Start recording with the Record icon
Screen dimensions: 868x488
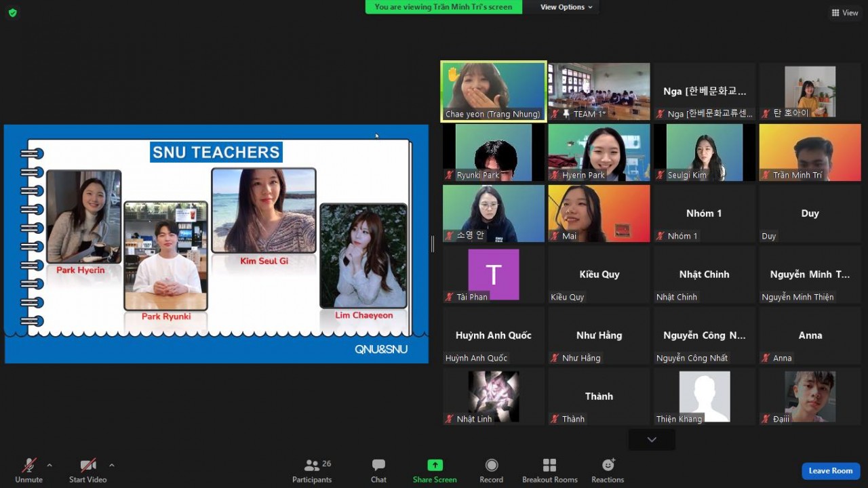pyautogui.click(x=492, y=465)
